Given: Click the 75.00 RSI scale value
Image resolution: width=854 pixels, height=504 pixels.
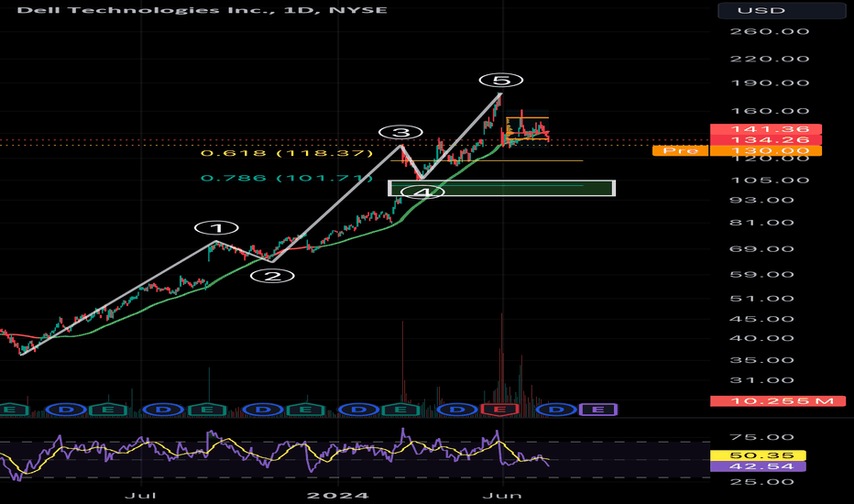Looking at the screenshot, I should point(761,437).
